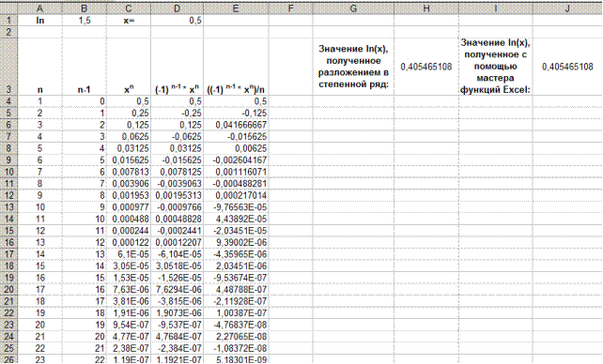
Task: Click cell E8 with 0,00625
Action: coord(236,148)
